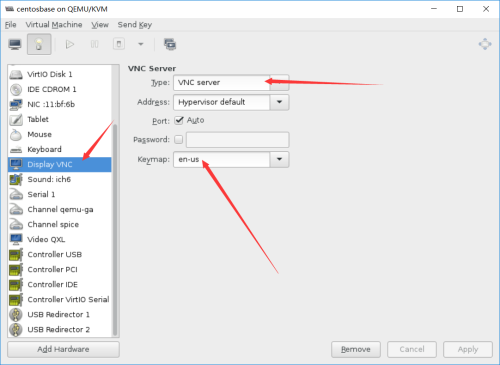Image resolution: width=500 pixels, height=365 pixels.
Task: Toggle fullscreen icon at toolbar right
Action: point(485,44)
